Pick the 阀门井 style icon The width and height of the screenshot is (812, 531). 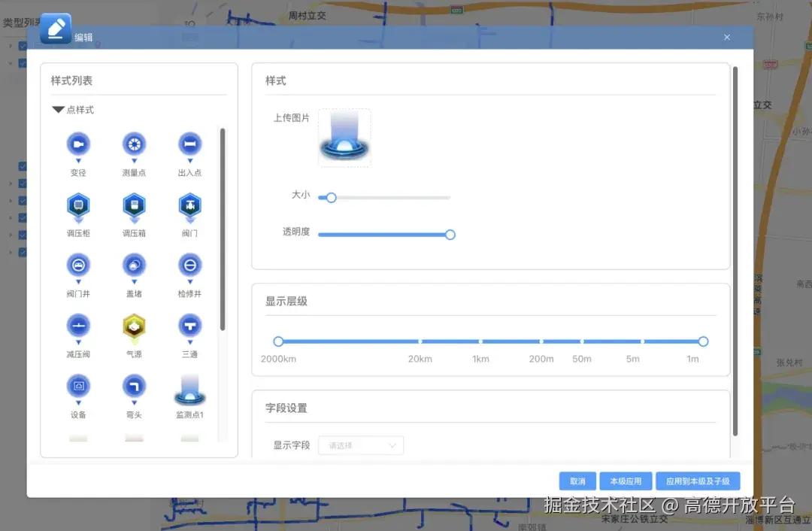tap(78, 268)
